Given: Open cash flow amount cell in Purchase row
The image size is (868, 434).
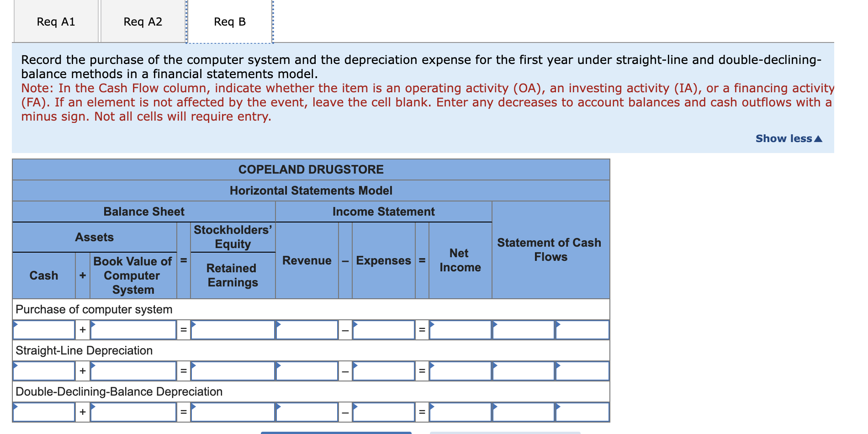Looking at the screenshot, I should coord(524,330).
